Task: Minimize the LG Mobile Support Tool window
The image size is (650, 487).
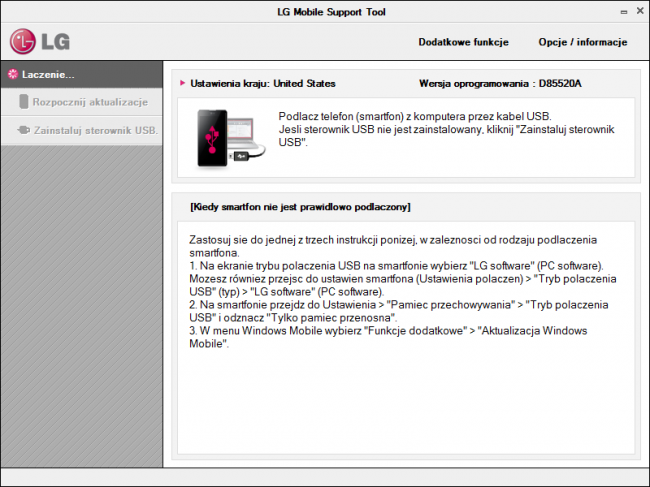Action: tap(624, 12)
